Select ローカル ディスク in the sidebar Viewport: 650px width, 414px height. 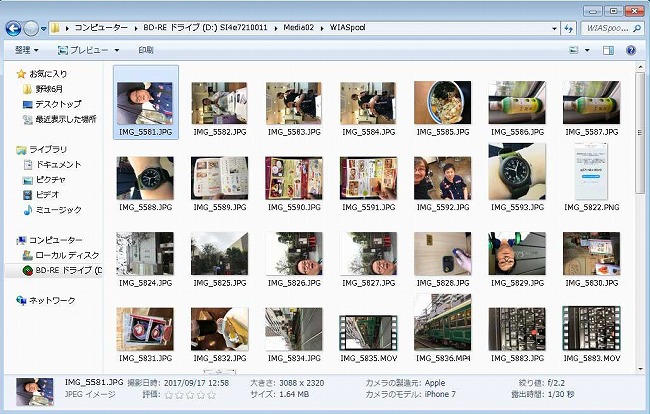tap(64, 255)
